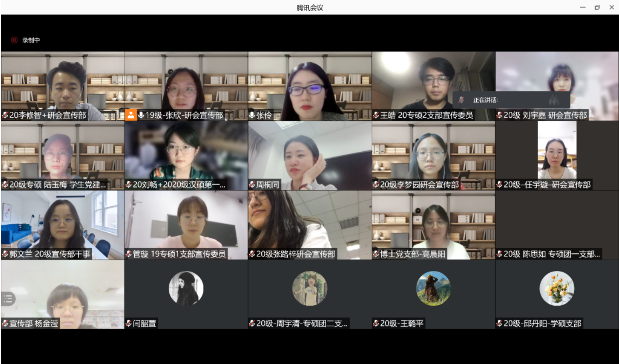Click the muted mic icon beside 周桐同

point(252,184)
